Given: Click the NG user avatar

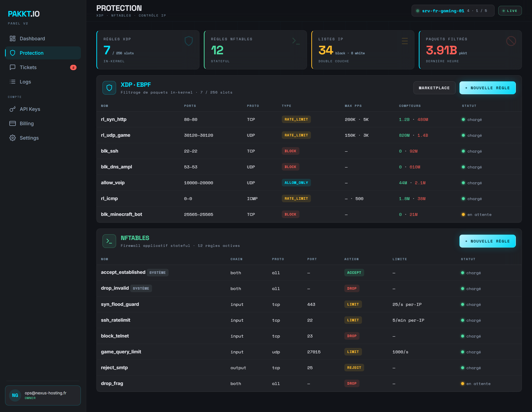Looking at the screenshot, I should [15, 395].
